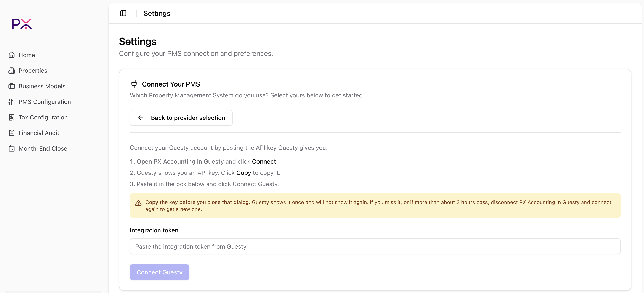The image size is (644, 293).
Task: Click the Integration token label
Action: 154,230
